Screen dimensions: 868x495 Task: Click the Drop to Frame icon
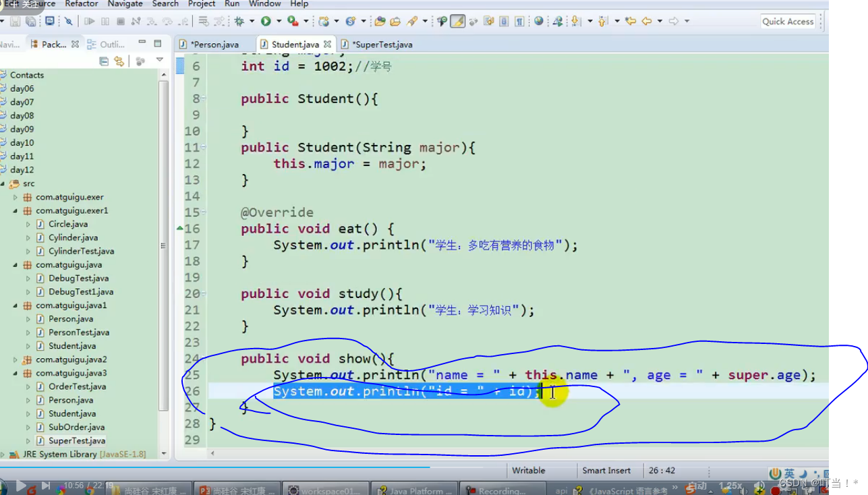point(204,22)
